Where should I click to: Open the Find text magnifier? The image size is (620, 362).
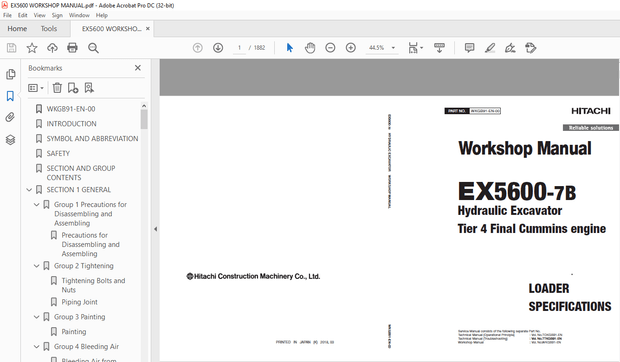pos(93,48)
